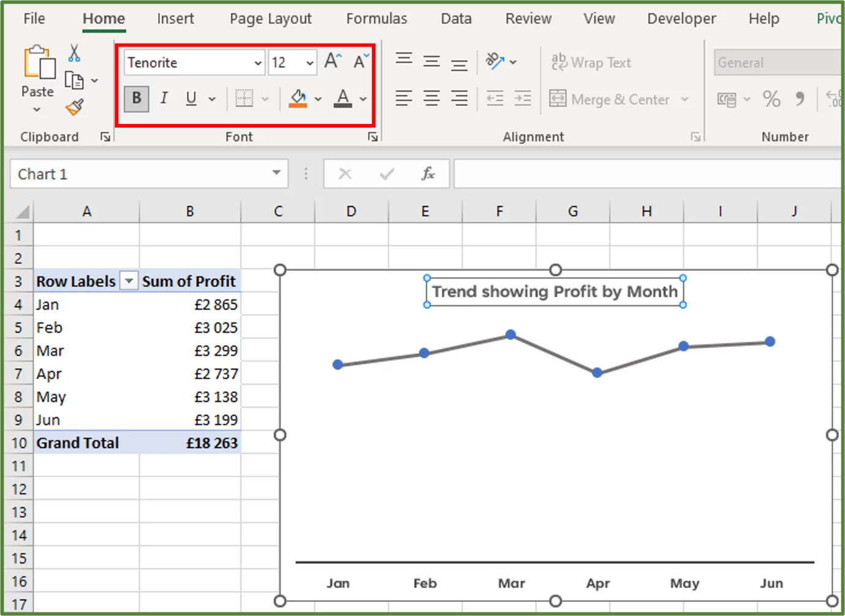Screen dimensions: 845x616
Task: Enable Wrap Text for the selection
Action: click(x=590, y=62)
